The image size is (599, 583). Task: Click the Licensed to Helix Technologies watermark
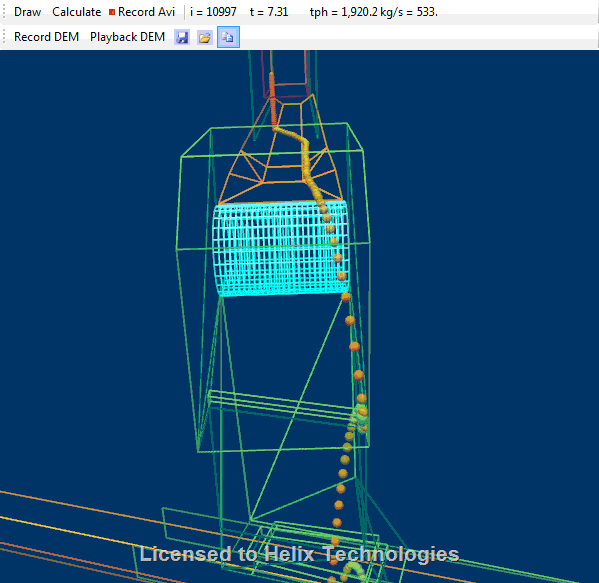(299, 554)
